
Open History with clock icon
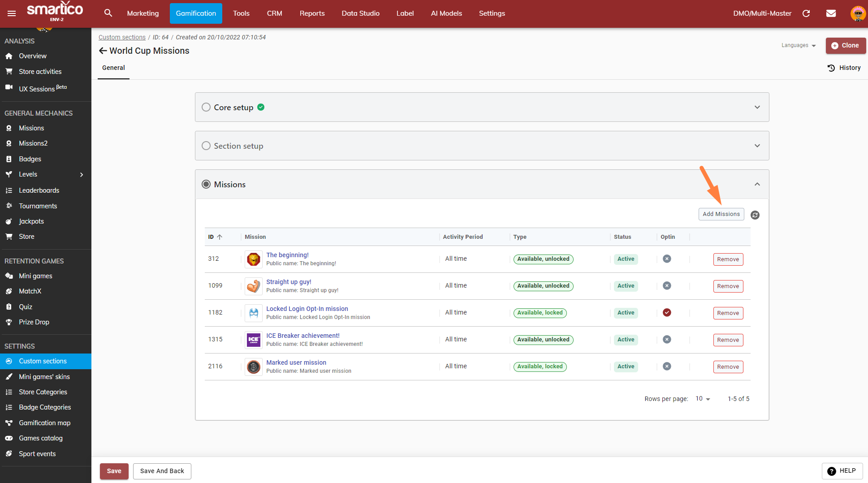pyautogui.click(x=844, y=68)
